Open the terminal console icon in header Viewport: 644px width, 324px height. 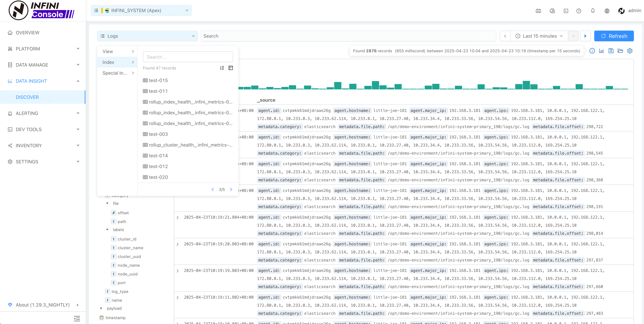tap(566, 11)
